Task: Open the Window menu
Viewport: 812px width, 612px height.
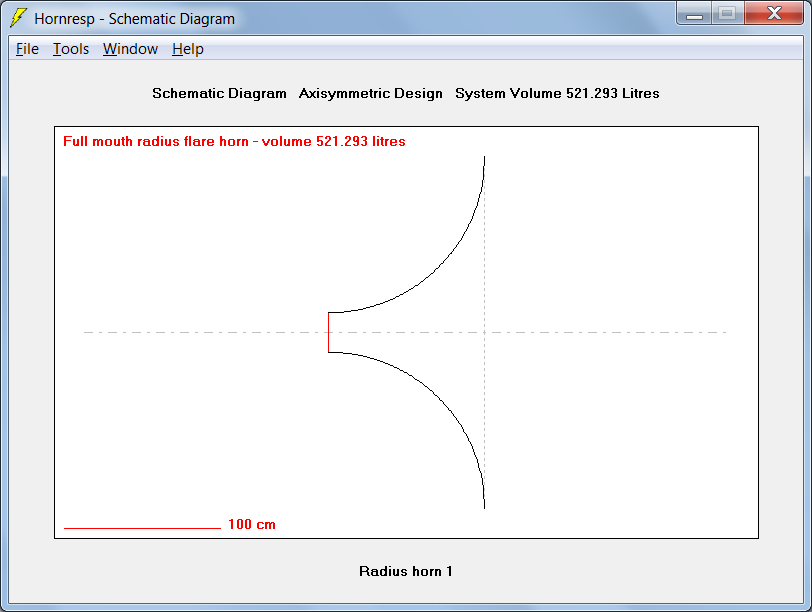Action: point(130,49)
